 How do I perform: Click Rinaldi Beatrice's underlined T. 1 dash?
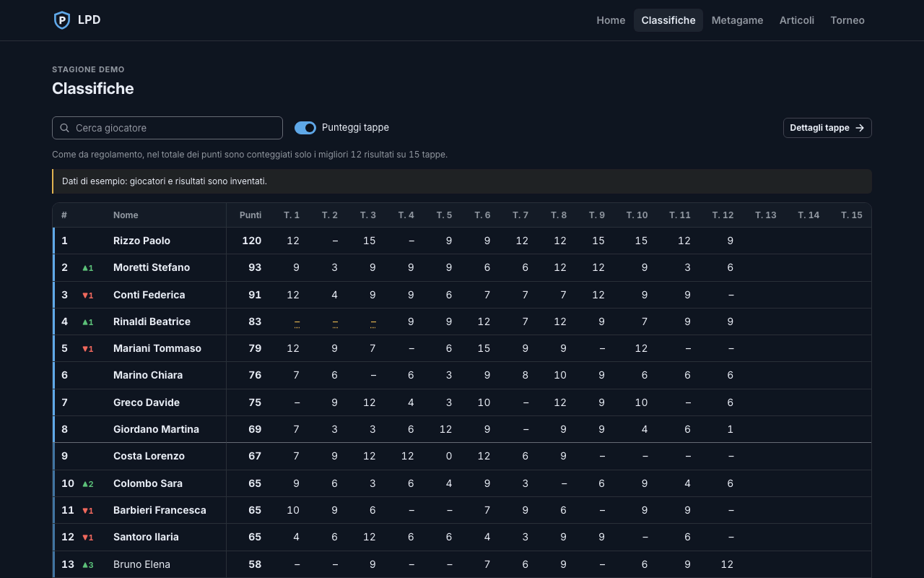[297, 322]
